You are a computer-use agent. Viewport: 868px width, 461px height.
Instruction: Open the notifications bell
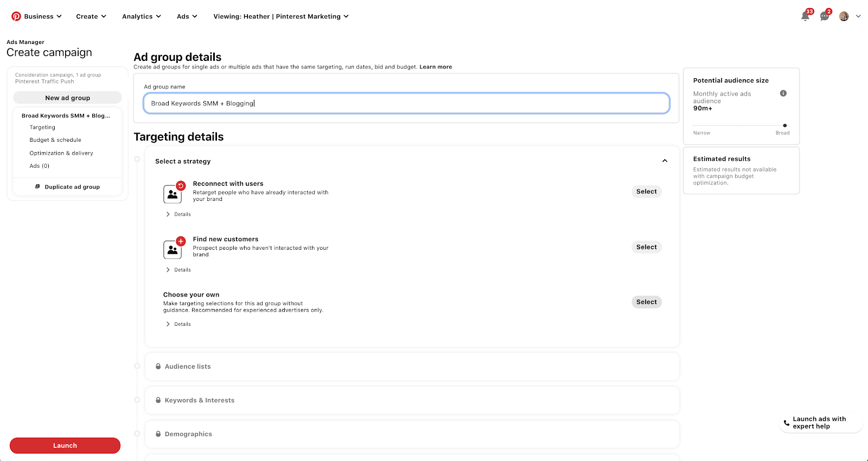pos(805,16)
